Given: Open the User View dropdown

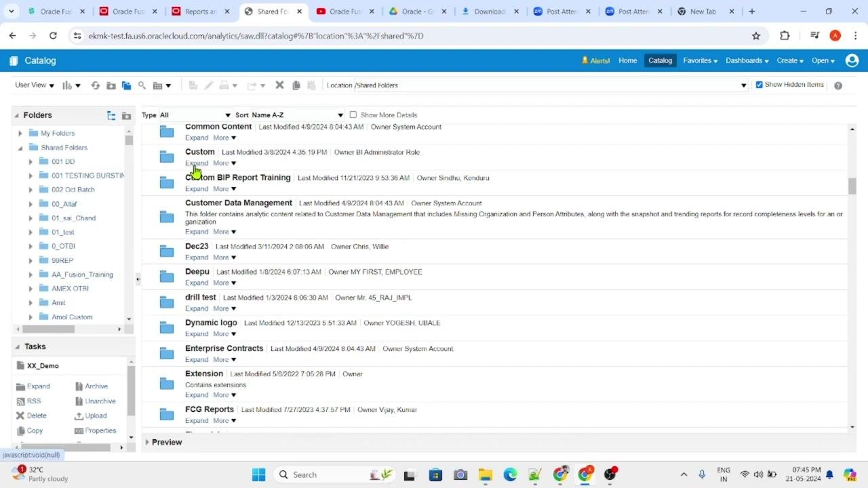Looking at the screenshot, I should (x=35, y=85).
